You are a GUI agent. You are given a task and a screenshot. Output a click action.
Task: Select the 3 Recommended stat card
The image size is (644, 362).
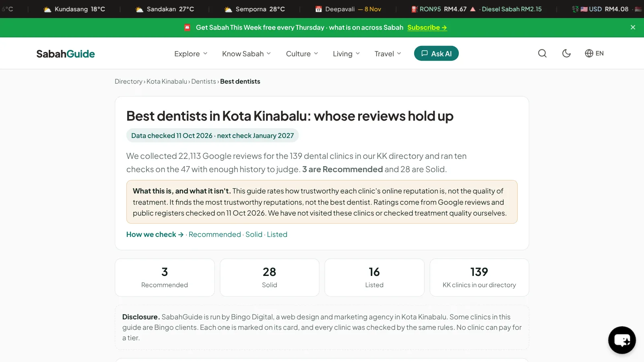click(165, 278)
